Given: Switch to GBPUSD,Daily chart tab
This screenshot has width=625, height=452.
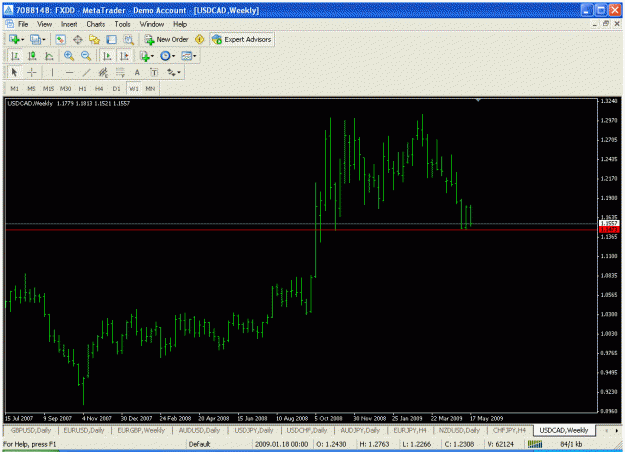Looking at the screenshot, I should tap(31, 430).
